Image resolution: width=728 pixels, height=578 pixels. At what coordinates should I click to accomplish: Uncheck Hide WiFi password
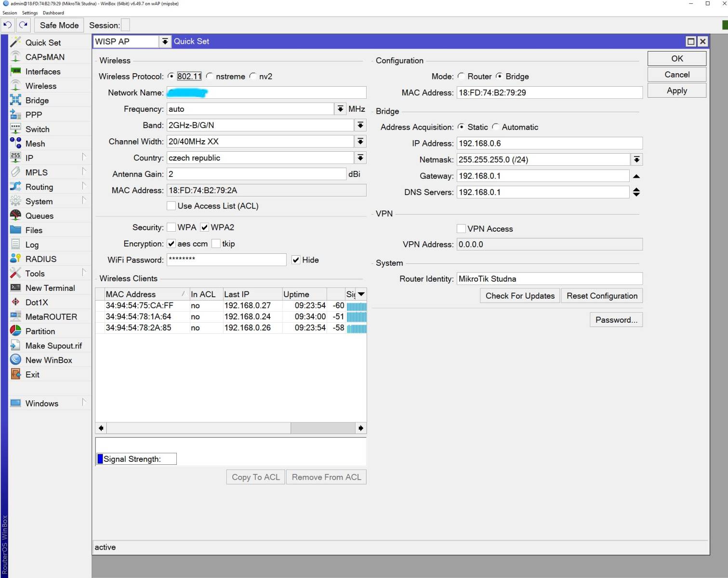296,260
